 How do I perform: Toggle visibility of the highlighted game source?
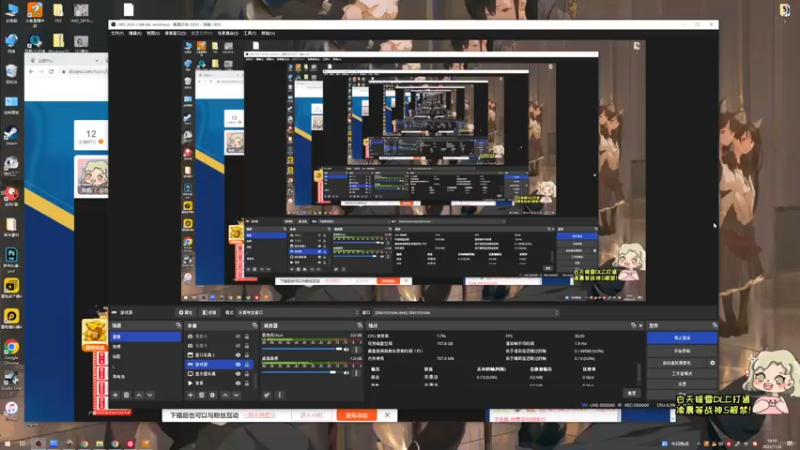coord(238,364)
